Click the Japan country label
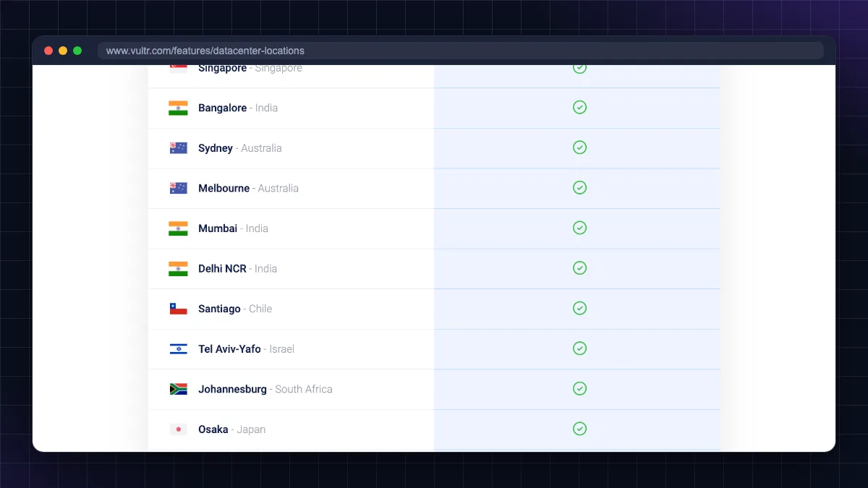 click(251, 429)
